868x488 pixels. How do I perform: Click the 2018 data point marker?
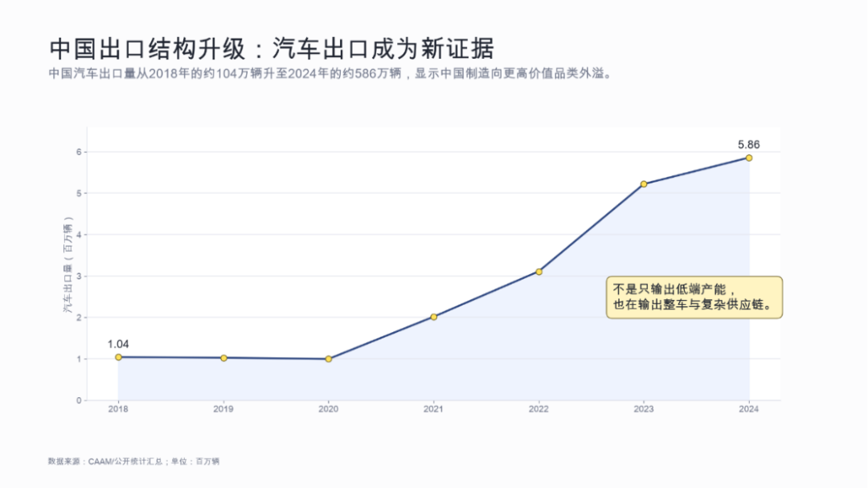tap(118, 357)
